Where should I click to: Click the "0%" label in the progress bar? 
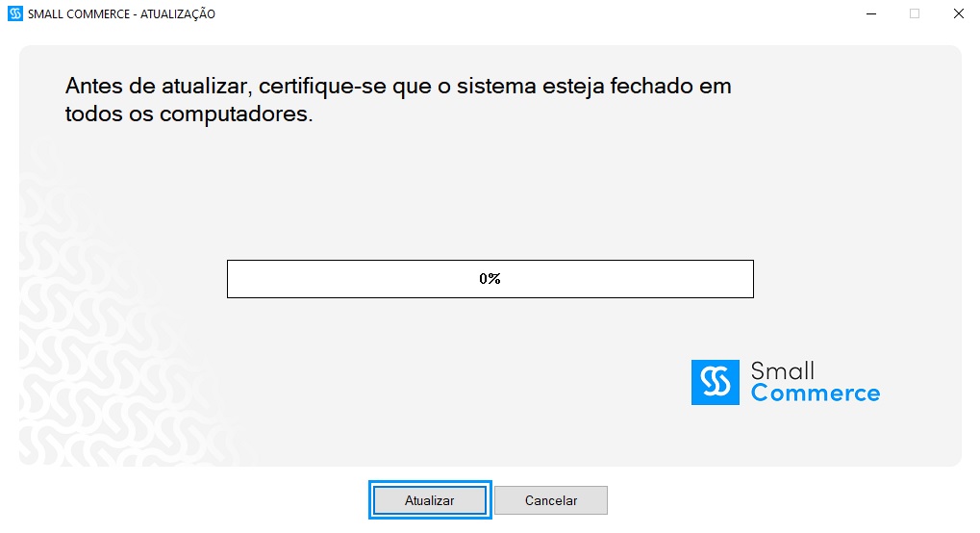(490, 279)
